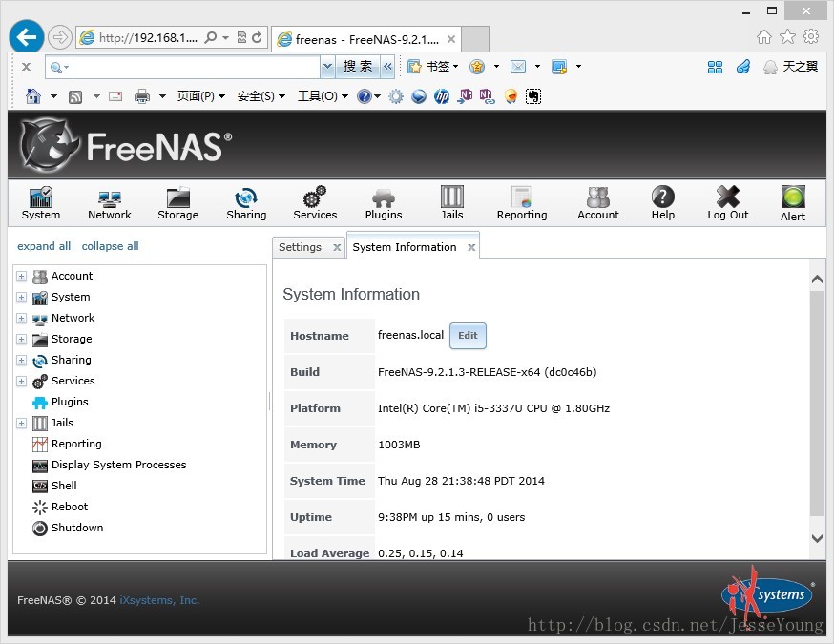Image resolution: width=834 pixels, height=644 pixels.
Task: Open the iXsystems, Inc. link
Action: [x=159, y=600]
